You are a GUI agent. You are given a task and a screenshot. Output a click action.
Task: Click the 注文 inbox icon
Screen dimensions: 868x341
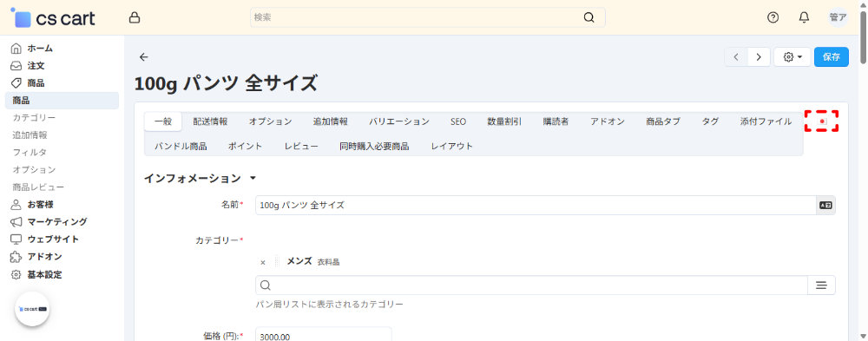[16, 65]
